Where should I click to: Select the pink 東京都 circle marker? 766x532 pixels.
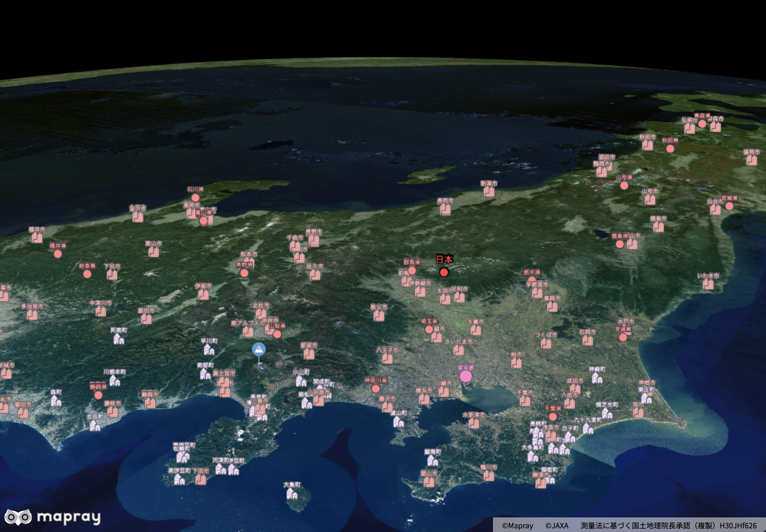466,376
